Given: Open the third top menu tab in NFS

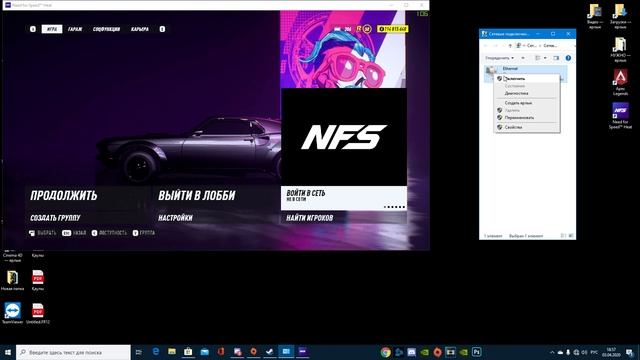Looking at the screenshot, I should [106, 29].
